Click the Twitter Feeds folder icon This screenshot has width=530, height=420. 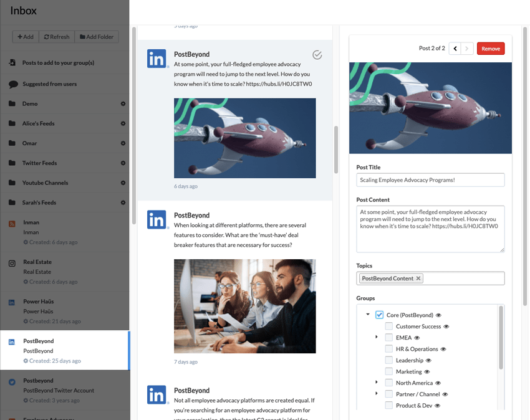[12, 163]
